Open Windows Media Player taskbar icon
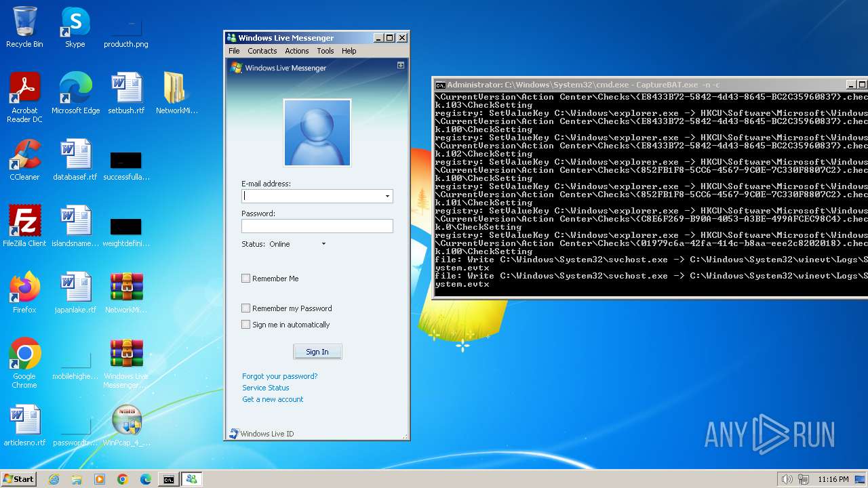868x488 pixels. pyautogui.click(x=100, y=479)
